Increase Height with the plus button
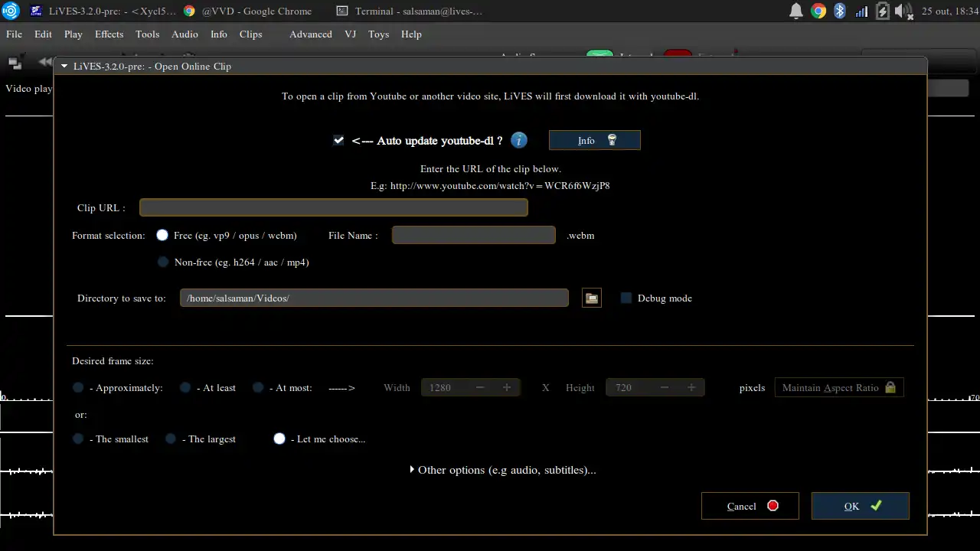The height and width of the screenshot is (551, 980). [691, 387]
